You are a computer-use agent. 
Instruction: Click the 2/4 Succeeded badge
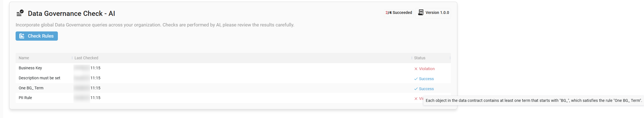click(x=399, y=13)
